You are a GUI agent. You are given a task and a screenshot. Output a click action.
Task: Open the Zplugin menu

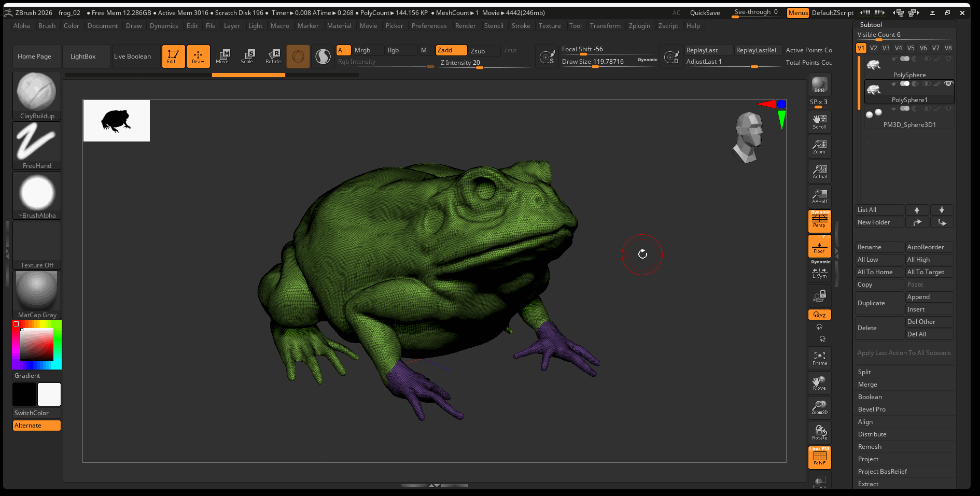[x=639, y=26]
